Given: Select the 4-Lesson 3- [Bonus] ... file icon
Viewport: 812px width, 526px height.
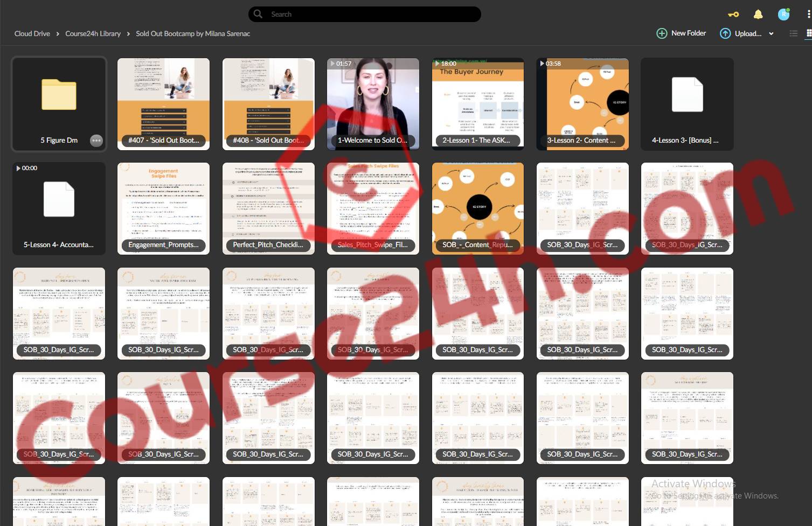Looking at the screenshot, I should [x=687, y=95].
